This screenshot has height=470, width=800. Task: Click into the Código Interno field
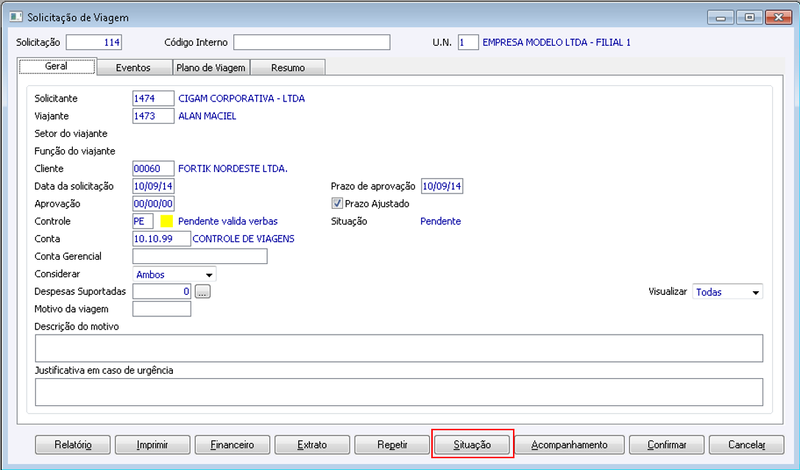click(x=312, y=42)
